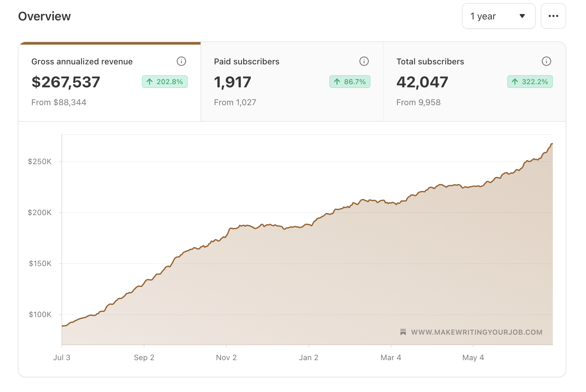Click the From $88,344 text
This screenshot has height=392, width=586.
(59, 102)
